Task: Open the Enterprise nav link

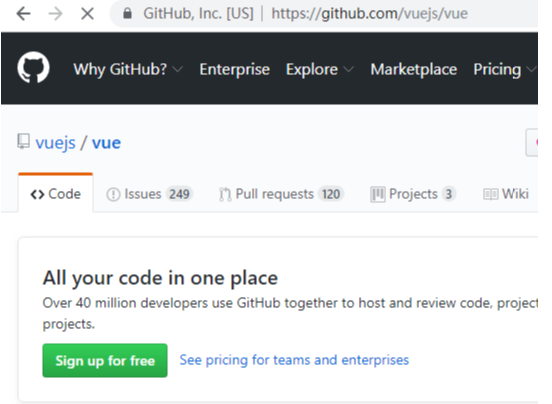Action: tap(234, 69)
